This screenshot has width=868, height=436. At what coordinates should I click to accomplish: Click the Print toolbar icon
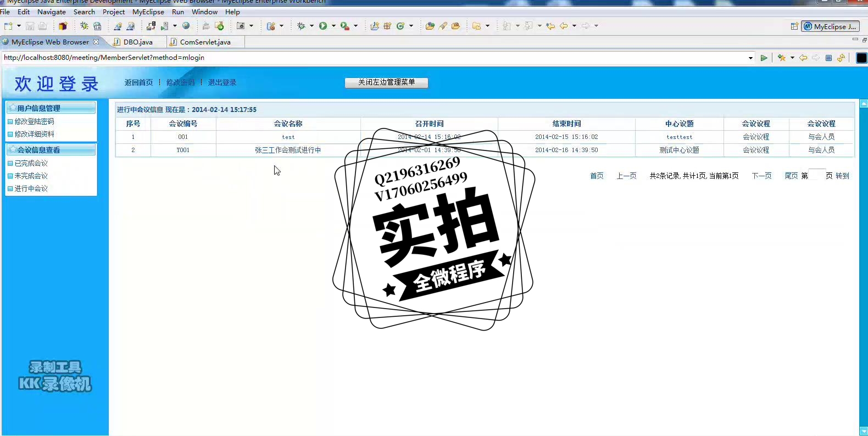(42, 26)
